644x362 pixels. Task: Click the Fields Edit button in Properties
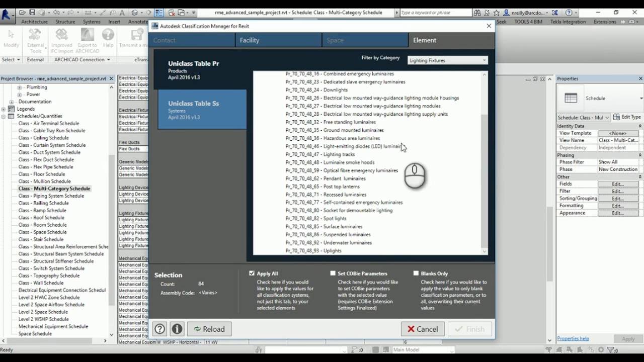618,184
